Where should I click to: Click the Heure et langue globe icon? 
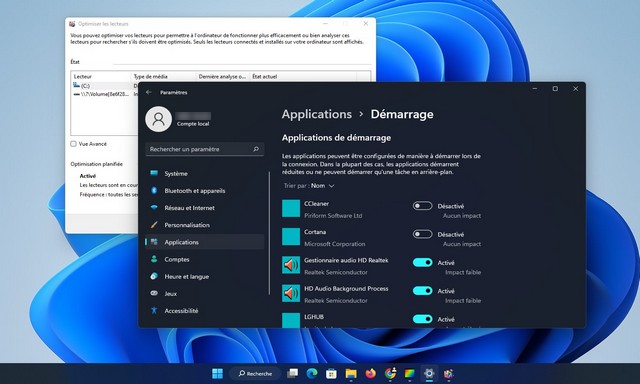tap(154, 276)
